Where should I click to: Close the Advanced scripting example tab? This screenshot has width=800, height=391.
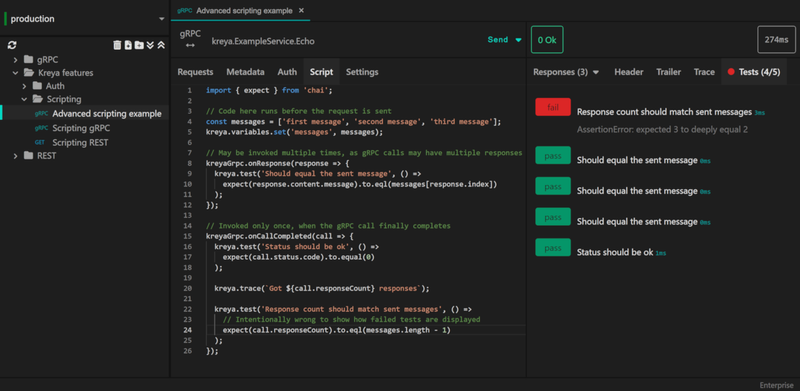[301, 10]
